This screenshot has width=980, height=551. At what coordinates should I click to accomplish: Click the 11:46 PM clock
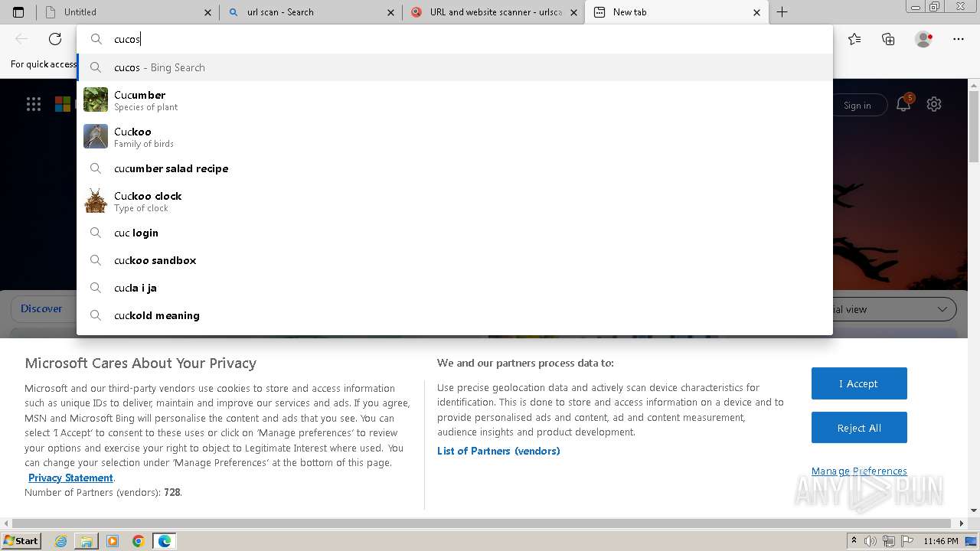[x=941, y=541]
